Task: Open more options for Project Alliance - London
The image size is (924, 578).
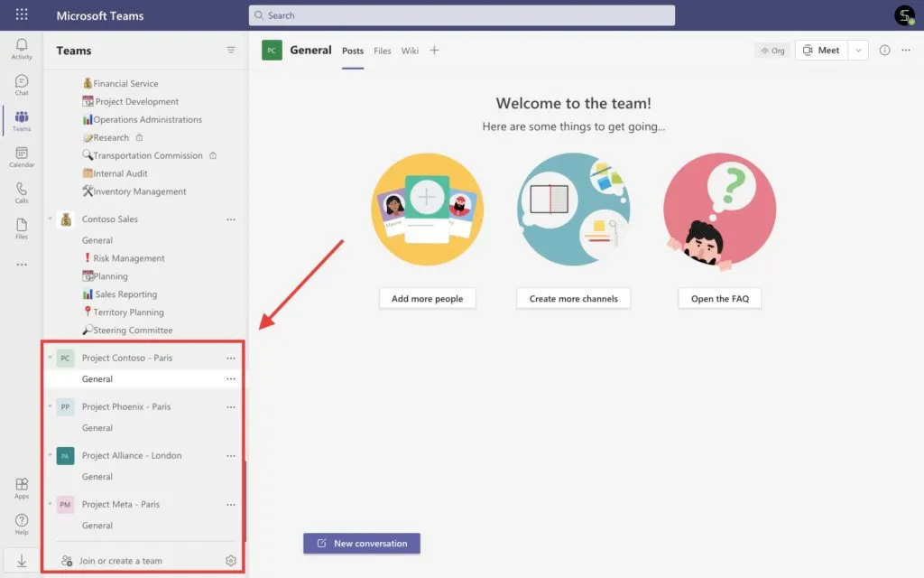Action: [231, 456]
